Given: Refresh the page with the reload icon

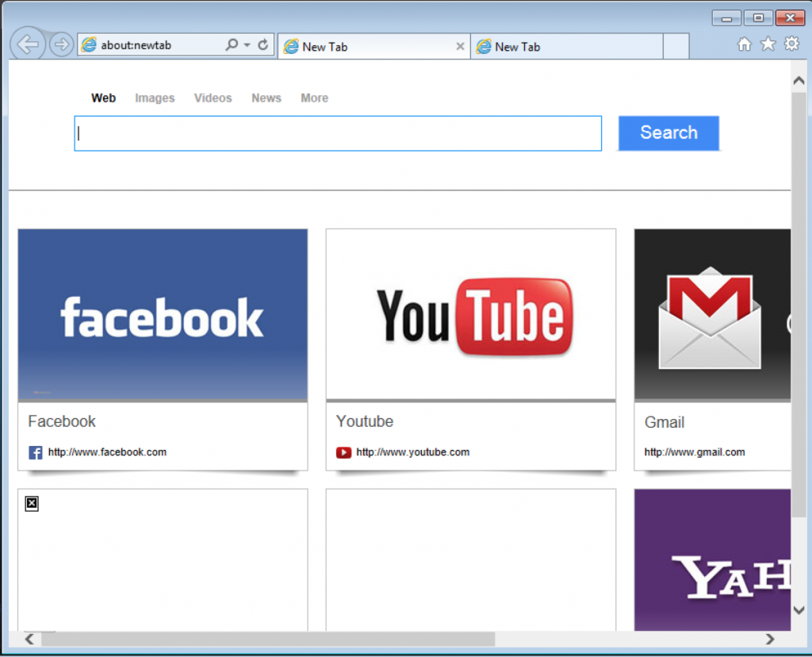Looking at the screenshot, I should (263, 44).
